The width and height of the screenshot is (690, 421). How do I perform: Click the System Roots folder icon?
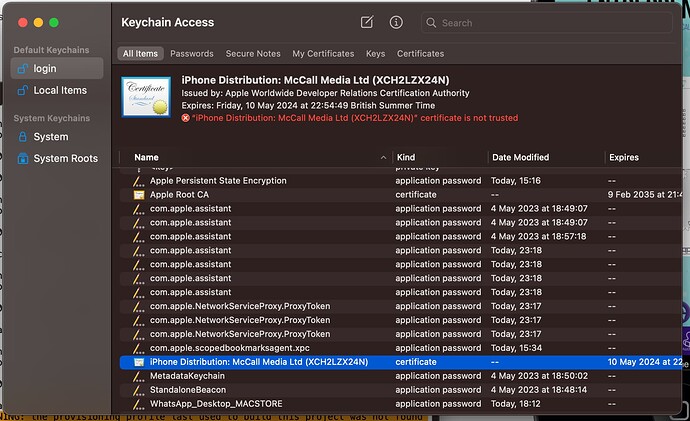22,158
